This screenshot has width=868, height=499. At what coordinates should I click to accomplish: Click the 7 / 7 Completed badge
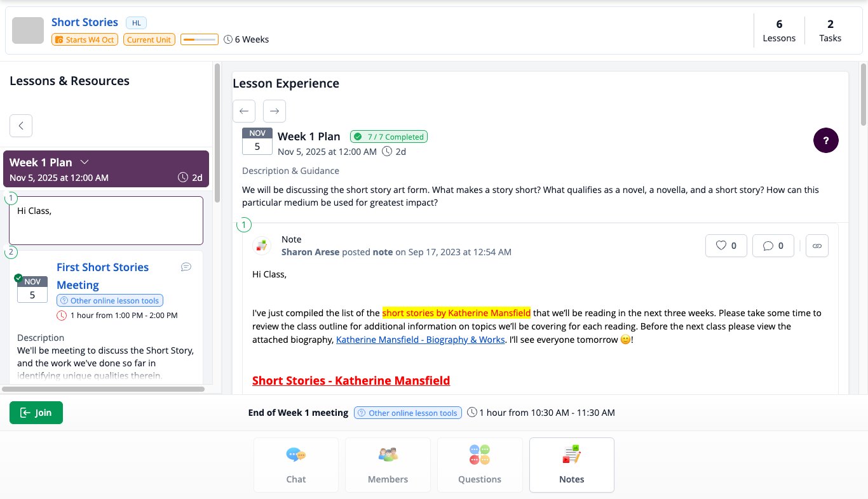point(389,136)
